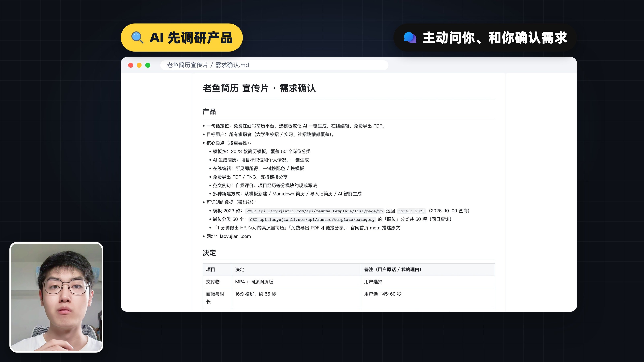Click the '模板多：2023 款简历模板' bullet
Image resolution: width=644 pixels, height=362 pixels.
tap(260, 151)
